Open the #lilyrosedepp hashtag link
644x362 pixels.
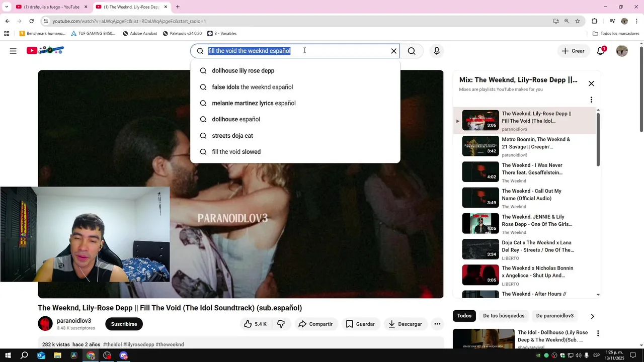[139, 344]
